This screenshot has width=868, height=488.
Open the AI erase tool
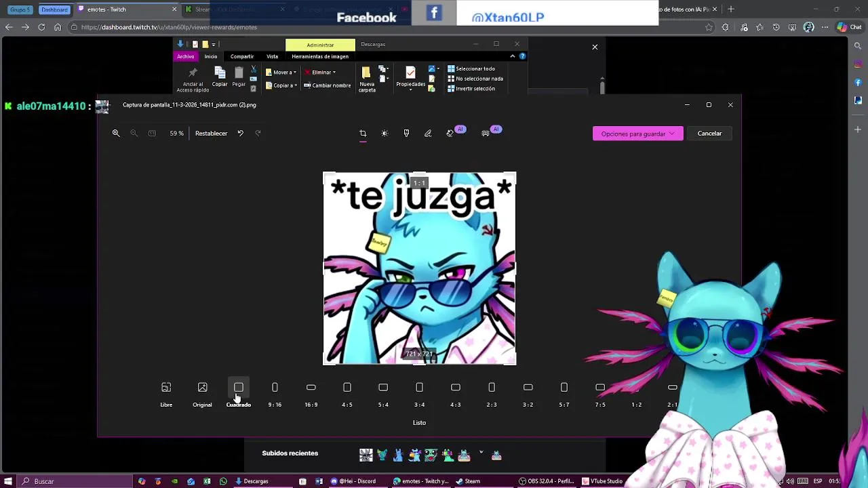click(450, 133)
